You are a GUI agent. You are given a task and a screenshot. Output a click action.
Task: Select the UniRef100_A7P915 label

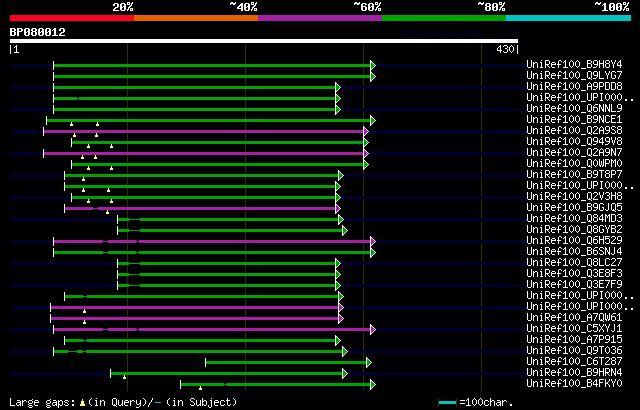pos(574,340)
